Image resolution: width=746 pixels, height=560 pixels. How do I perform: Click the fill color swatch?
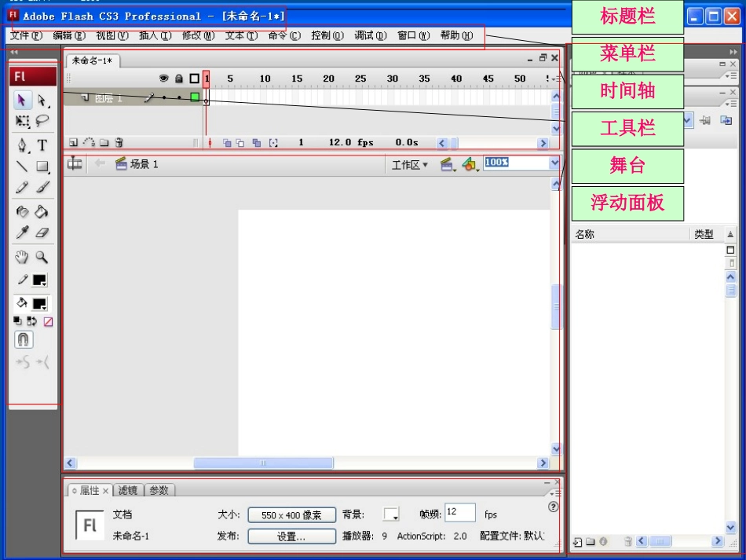tap(39, 303)
